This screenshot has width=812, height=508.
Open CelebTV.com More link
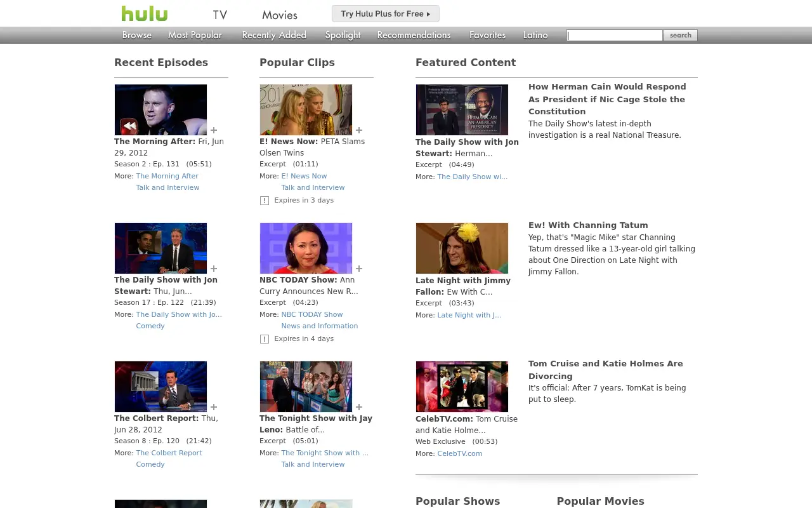[x=459, y=453]
